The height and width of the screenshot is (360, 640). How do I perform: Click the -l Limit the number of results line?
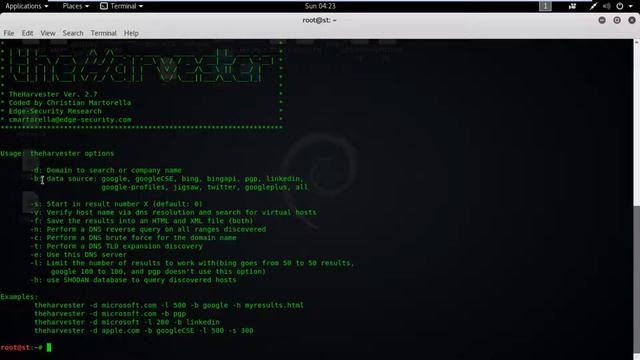194,263
